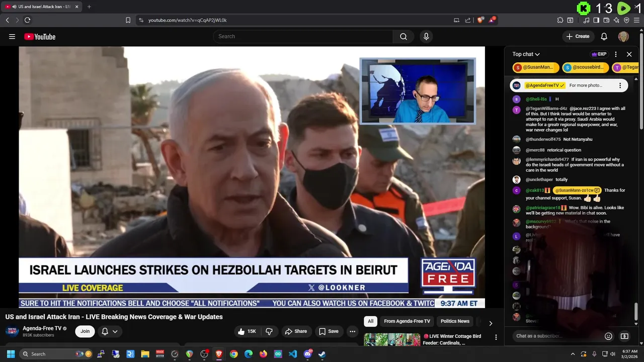Click @TeganWilliams-d4z chat username
Image resolution: width=644 pixels, height=362 pixels.
(546, 109)
